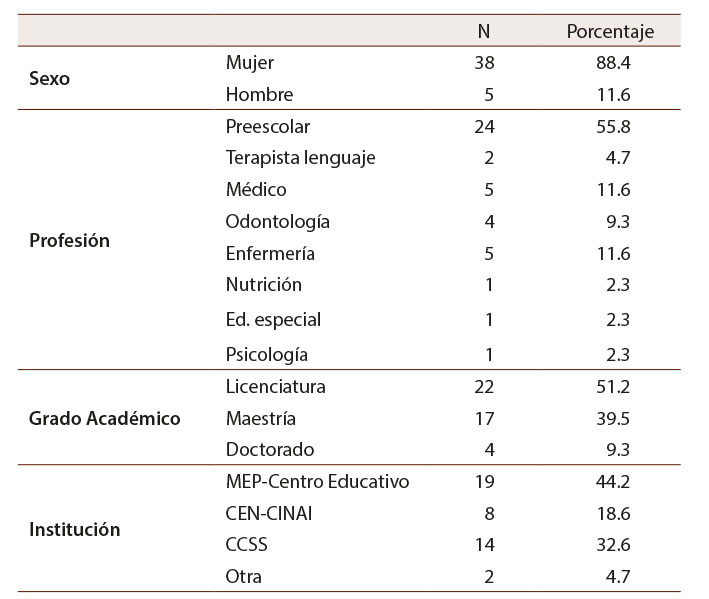Select the MEP-Centro Educativo row label

(318, 482)
